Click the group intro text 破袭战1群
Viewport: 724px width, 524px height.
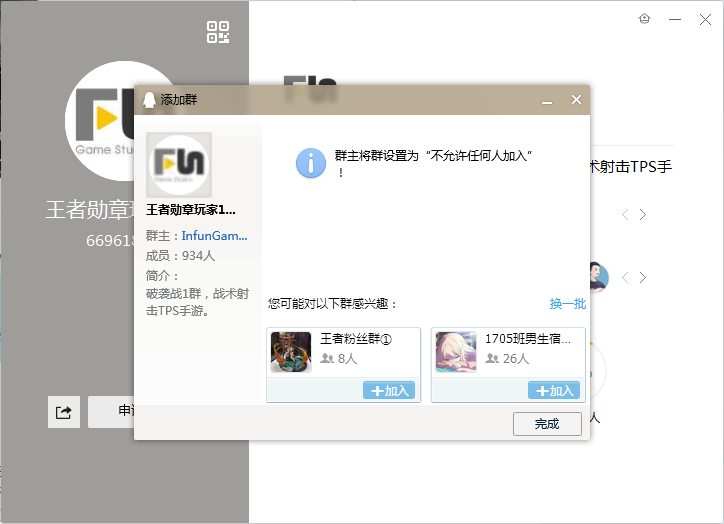[x=197, y=302]
